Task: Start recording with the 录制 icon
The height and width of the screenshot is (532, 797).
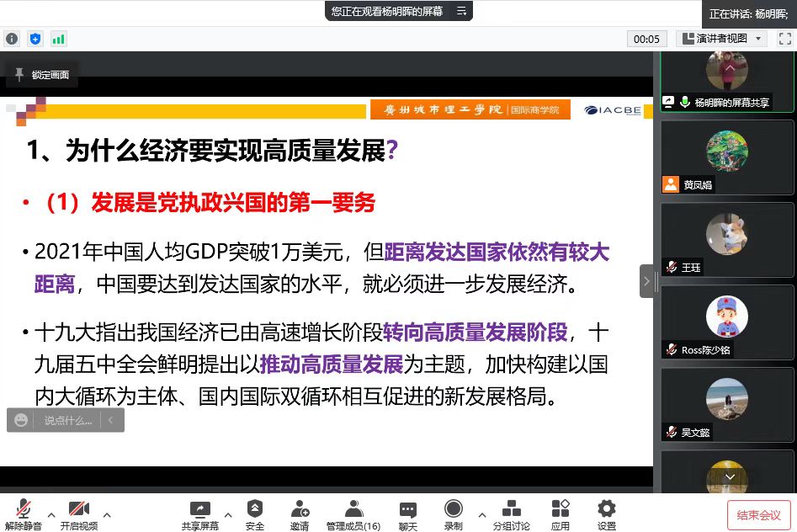Action: pos(453,513)
